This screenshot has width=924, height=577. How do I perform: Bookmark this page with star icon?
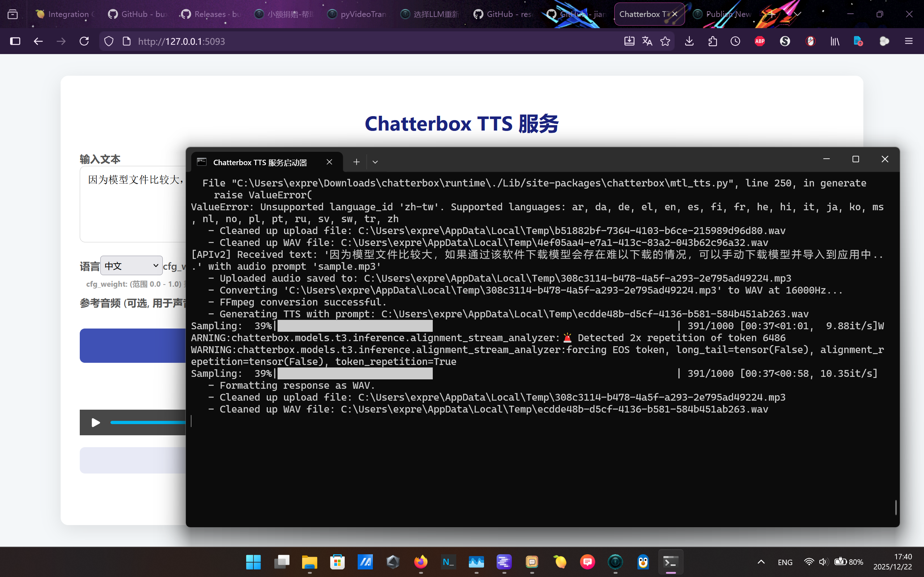[665, 41]
